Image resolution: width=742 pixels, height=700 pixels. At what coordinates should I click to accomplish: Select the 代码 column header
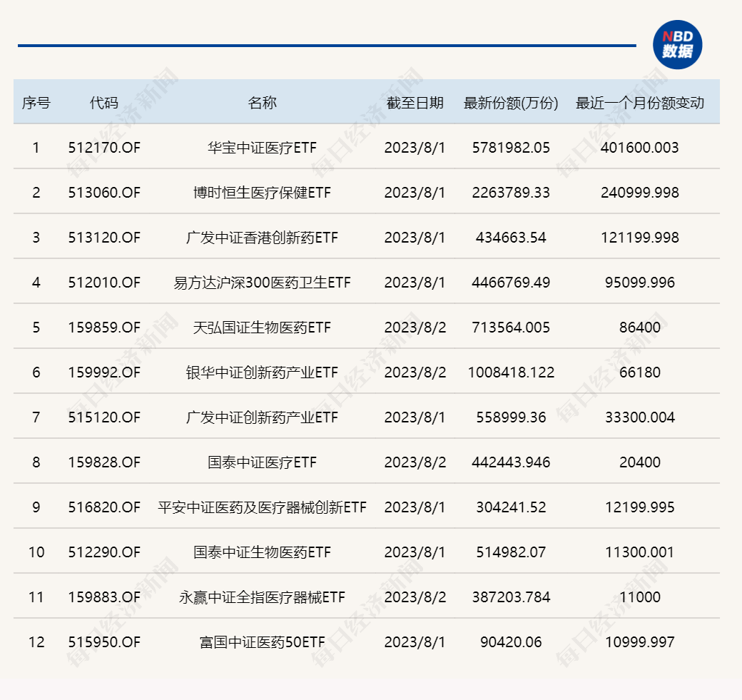pos(104,103)
